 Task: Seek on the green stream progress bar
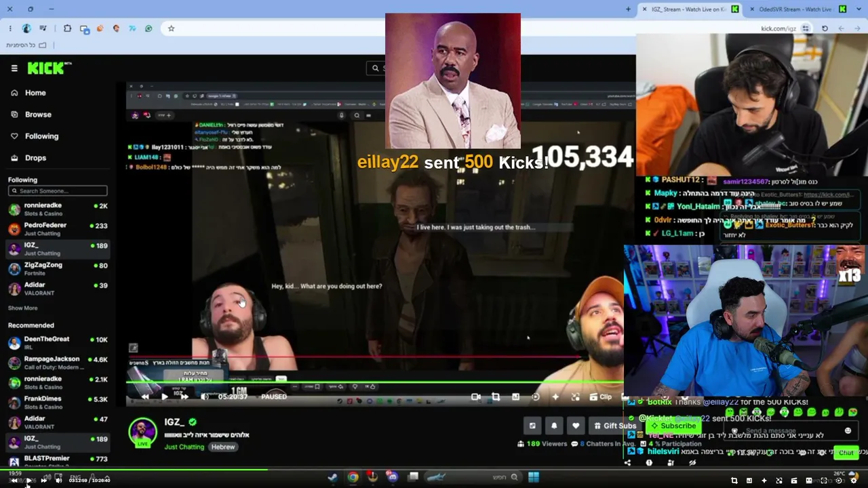(x=375, y=382)
